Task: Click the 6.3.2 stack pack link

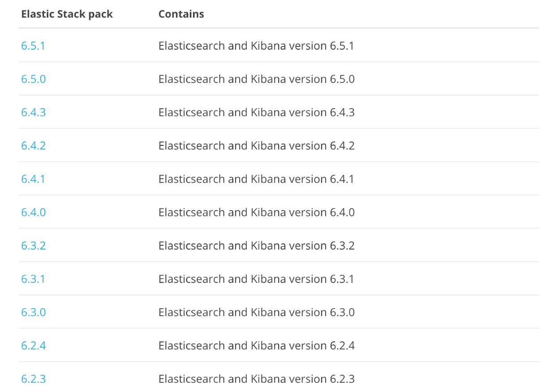Action: tap(34, 246)
